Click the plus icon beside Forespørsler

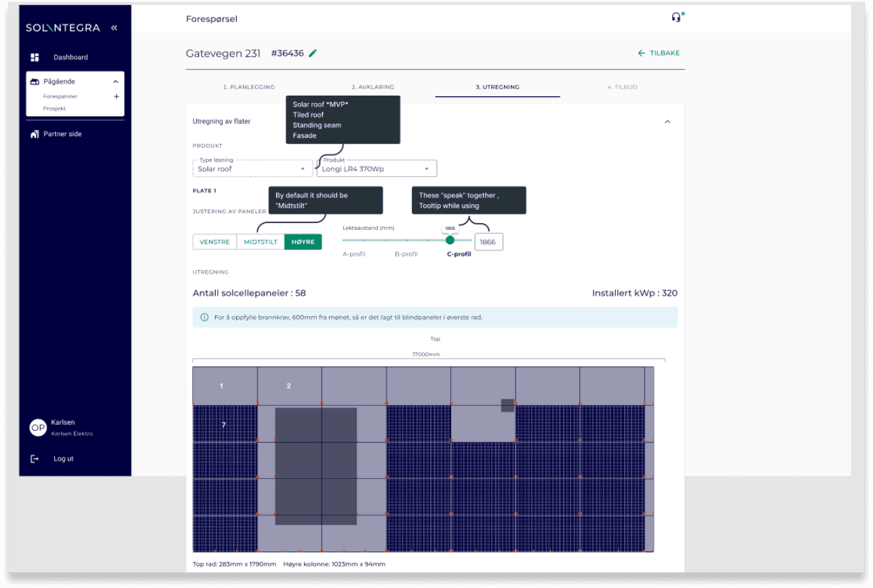point(116,96)
